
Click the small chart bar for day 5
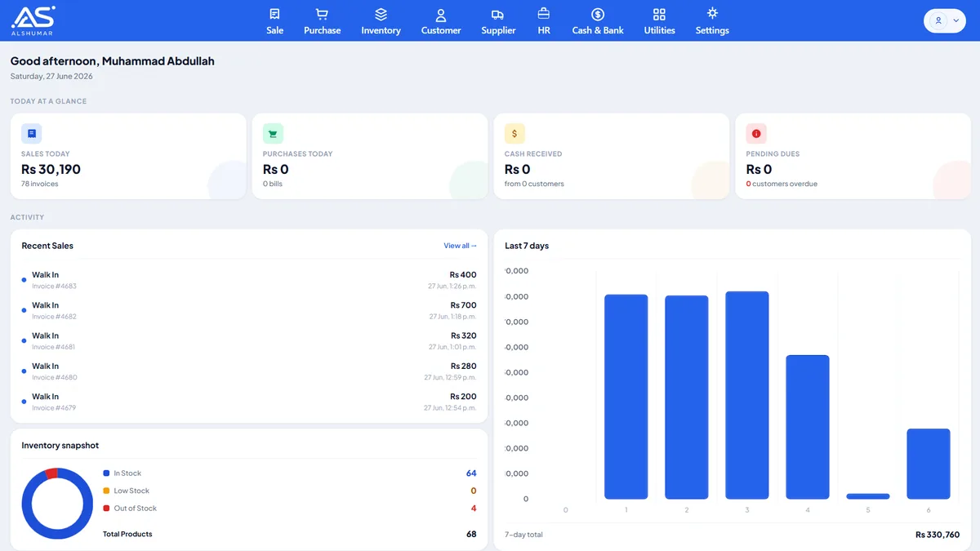click(x=868, y=496)
